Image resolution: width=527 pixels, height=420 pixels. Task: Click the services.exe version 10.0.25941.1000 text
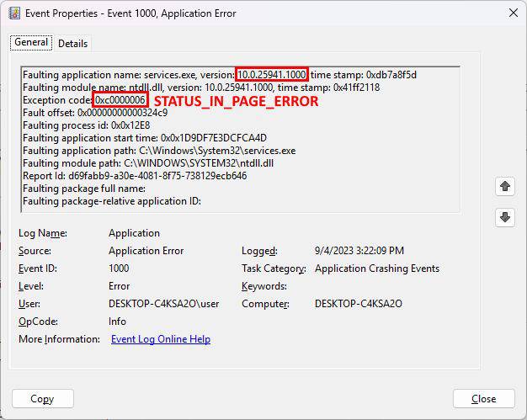click(271, 75)
